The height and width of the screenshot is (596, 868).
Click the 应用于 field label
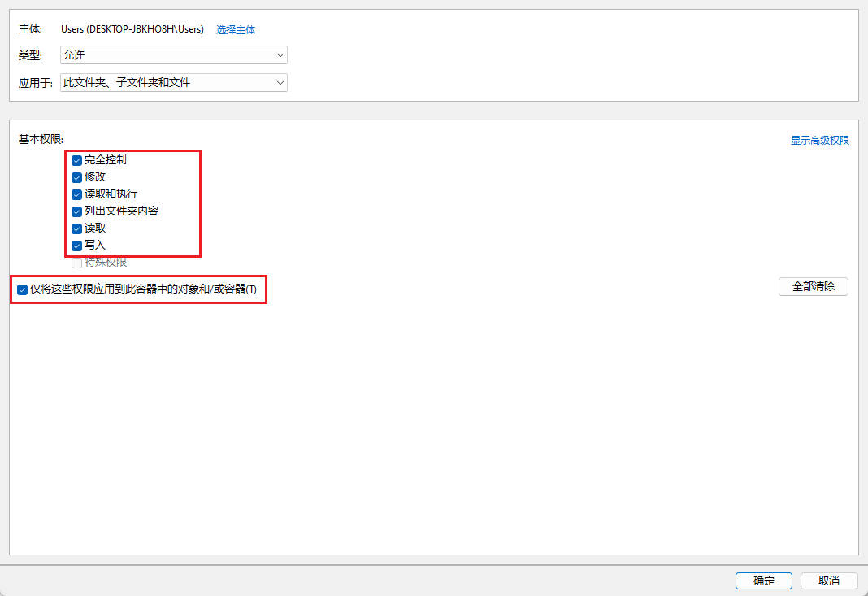pos(36,82)
